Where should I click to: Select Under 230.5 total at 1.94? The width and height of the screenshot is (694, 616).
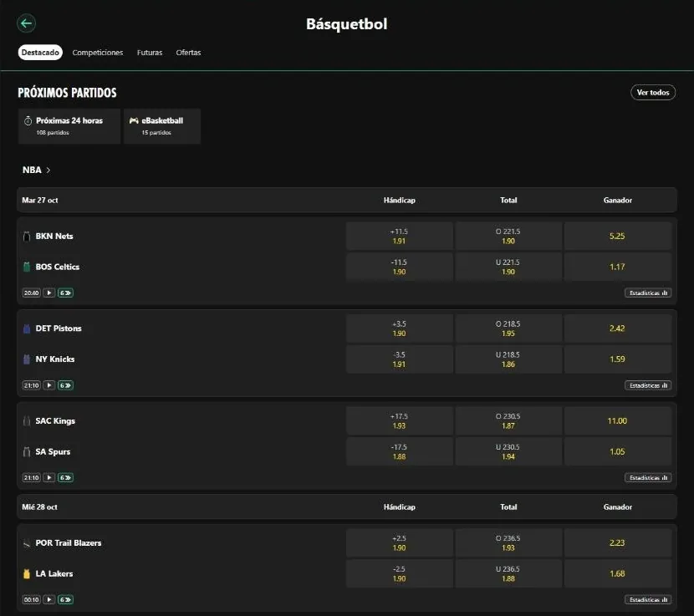click(x=508, y=451)
